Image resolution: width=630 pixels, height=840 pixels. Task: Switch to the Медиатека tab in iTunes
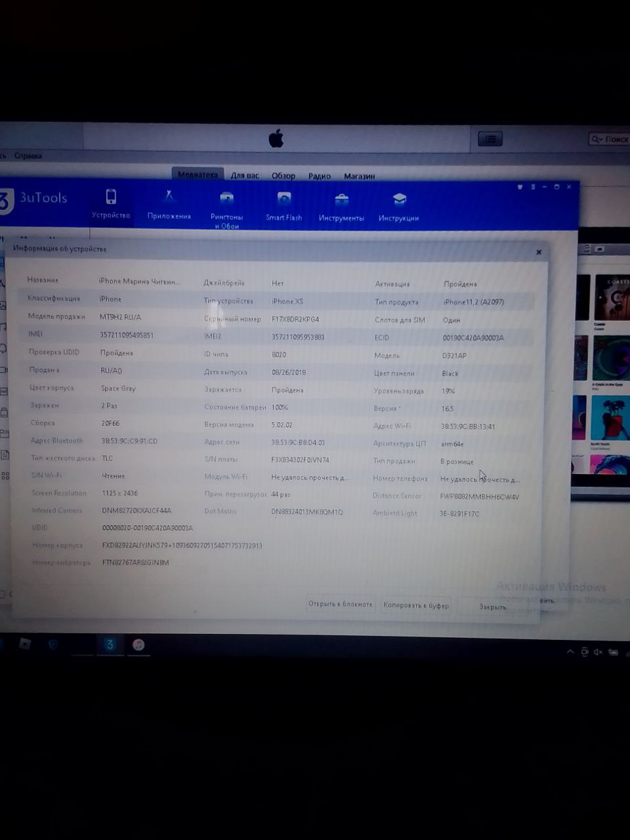tap(198, 175)
